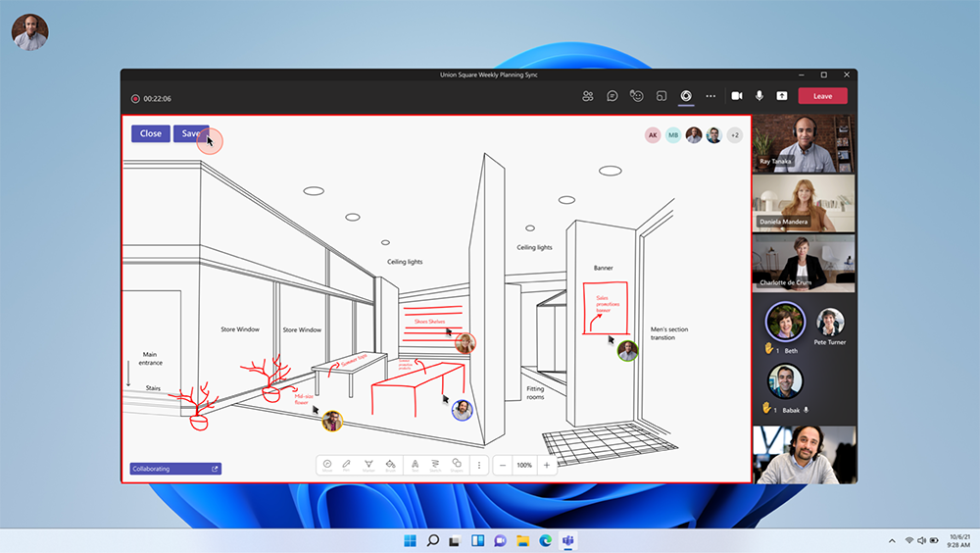Select Charlotte de Crum's video tile
Image resolution: width=980 pixels, height=553 pixels.
804,264
